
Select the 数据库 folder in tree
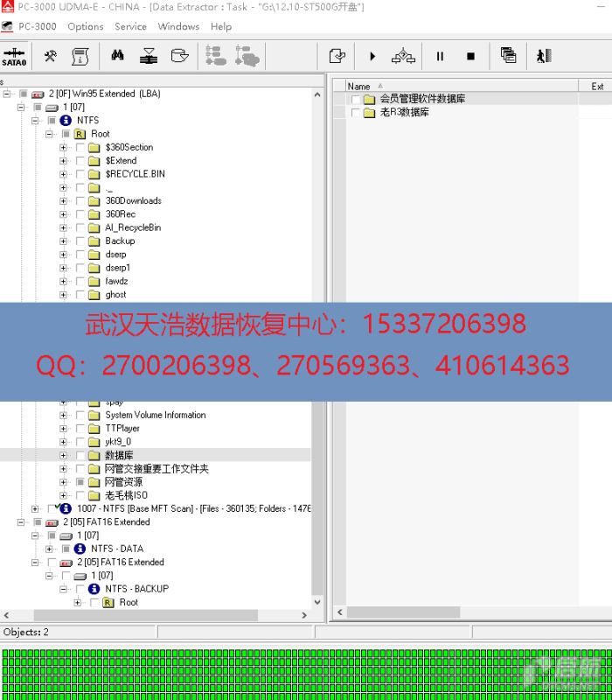[x=119, y=455]
